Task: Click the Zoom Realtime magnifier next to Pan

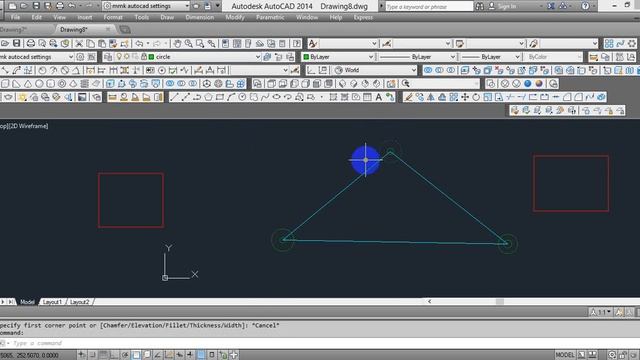Action: coord(189,43)
